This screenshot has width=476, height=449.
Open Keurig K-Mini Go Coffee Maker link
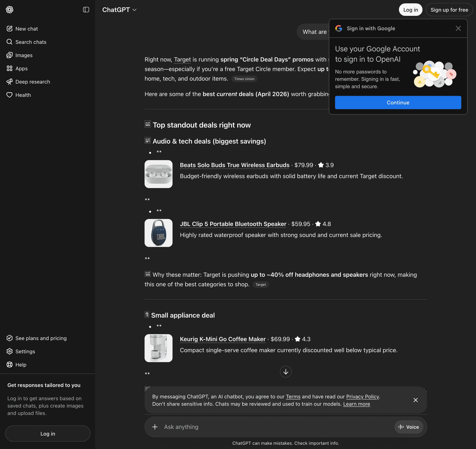coord(223,339)
